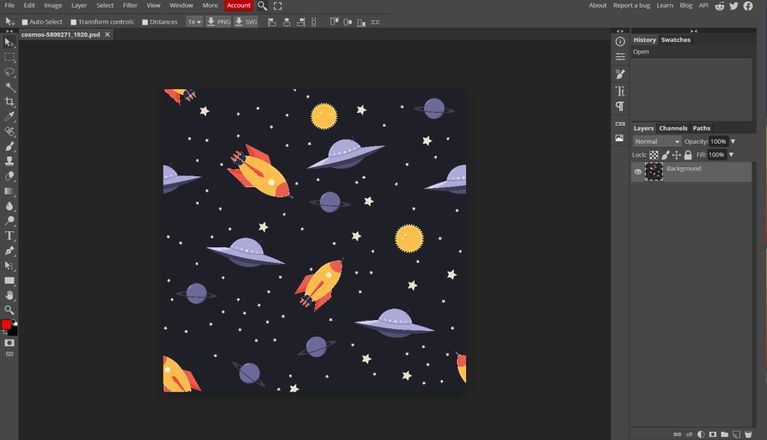Click the red Account button
The height and width of the screenshot is (440, 767).
point(239,6)
